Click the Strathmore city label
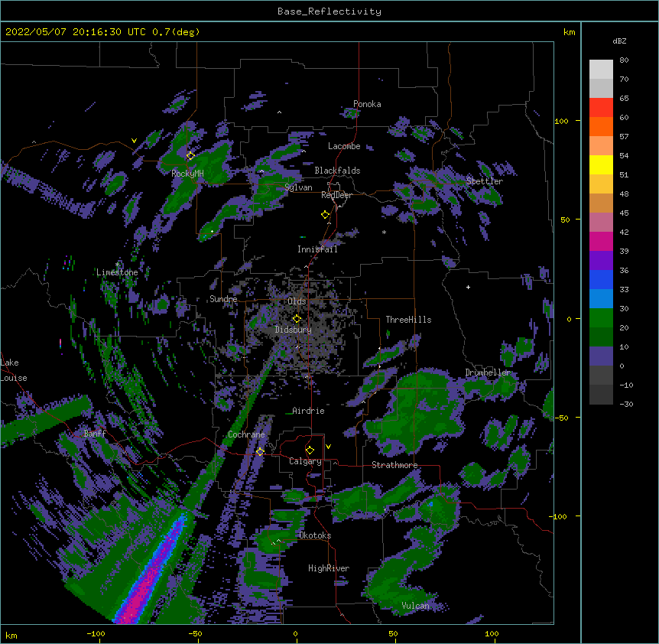This screenshot has width=659, height=644. click(394, 465)
